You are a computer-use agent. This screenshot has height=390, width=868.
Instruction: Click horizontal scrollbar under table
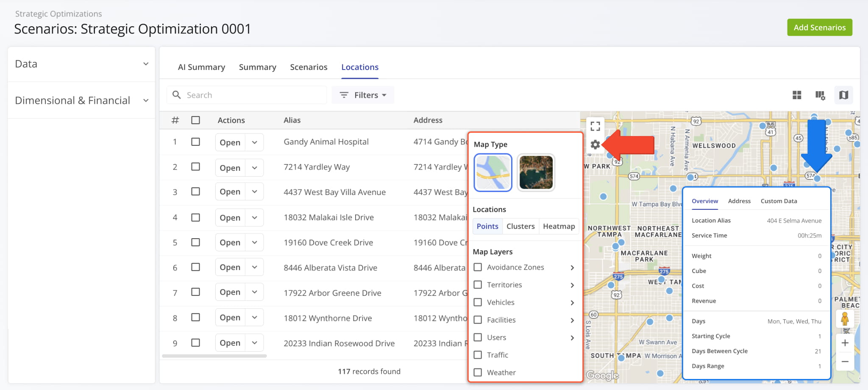coord(214,356)
